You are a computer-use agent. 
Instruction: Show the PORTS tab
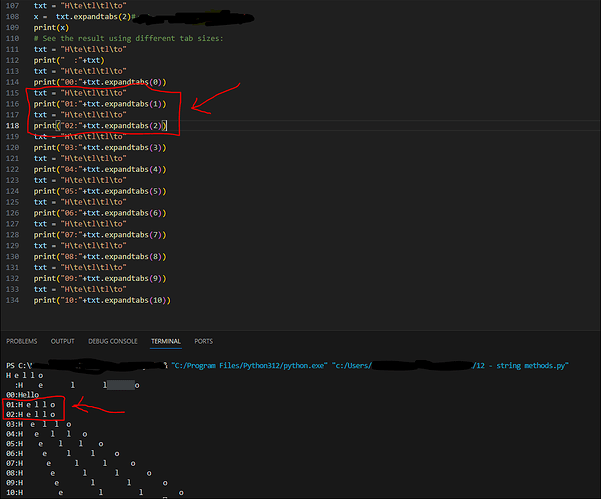click(x=204, y=341)
